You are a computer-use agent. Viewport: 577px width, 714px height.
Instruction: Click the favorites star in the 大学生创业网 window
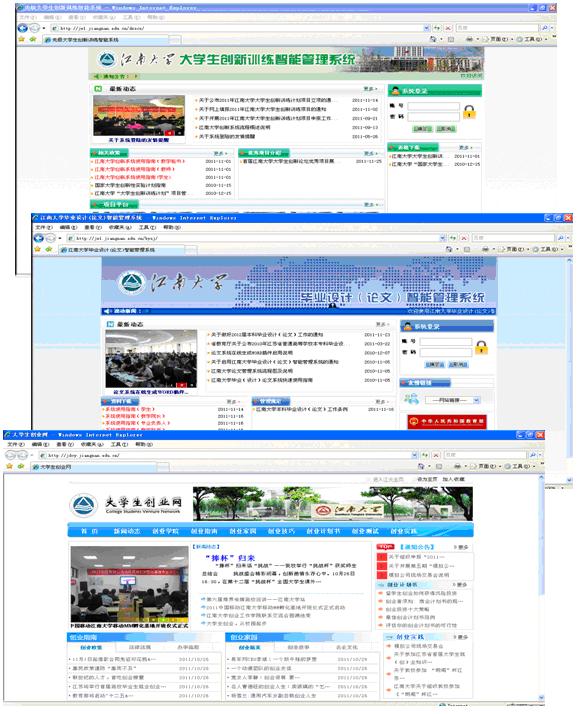click(9, 466)
